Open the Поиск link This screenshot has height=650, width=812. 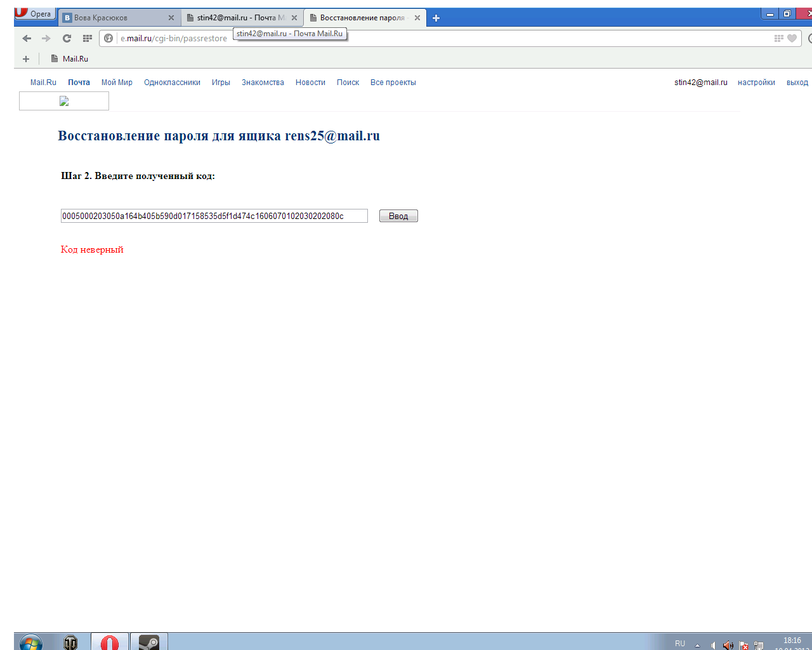[348, 83]
